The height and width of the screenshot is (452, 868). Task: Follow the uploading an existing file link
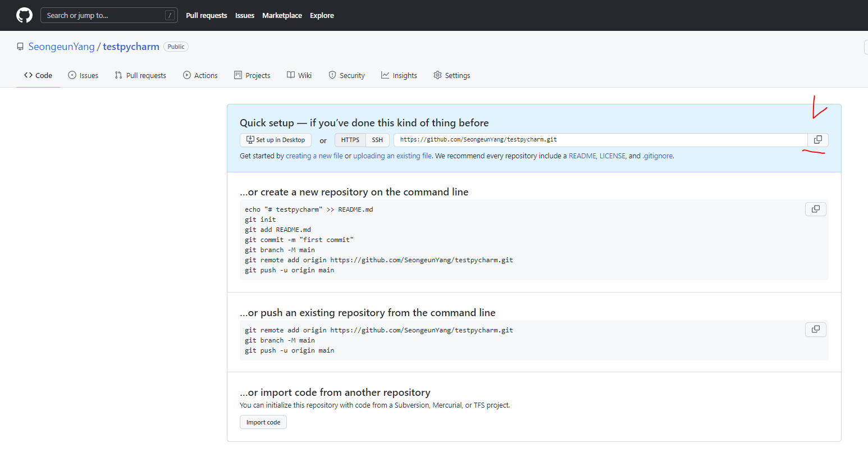[x=392, y=156]
